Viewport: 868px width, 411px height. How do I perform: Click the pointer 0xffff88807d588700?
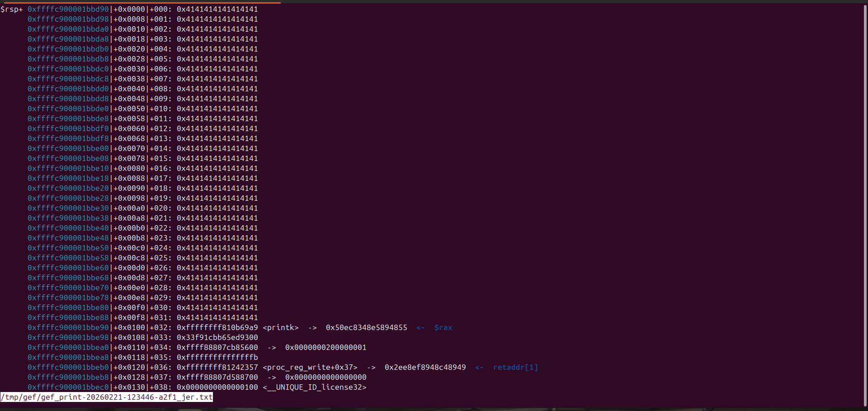[217, 378]
